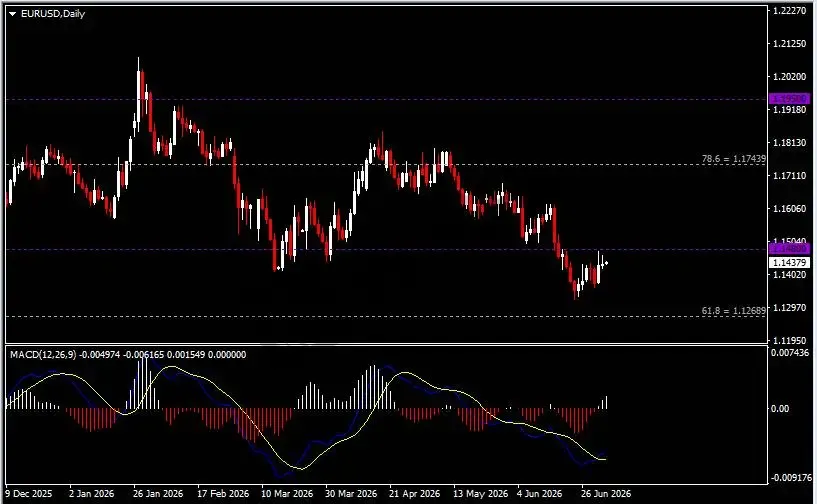Image resolution: width=817 pixels, height=504 pixels.
Task: Click the 10 Mar 2026 date on time axis
Action: 287,493
